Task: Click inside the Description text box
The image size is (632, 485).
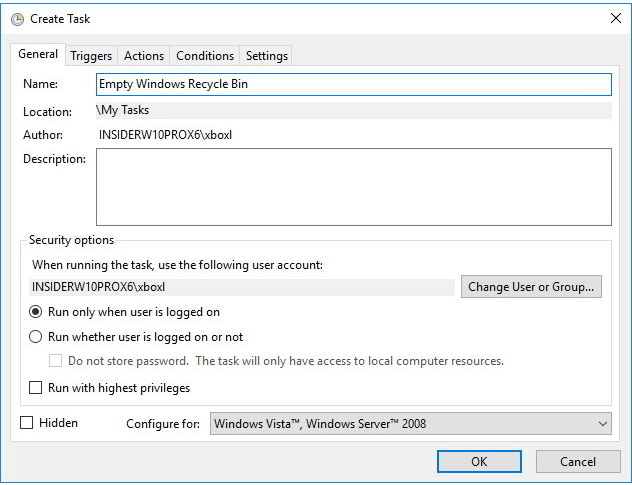Action: pos(353,187)
